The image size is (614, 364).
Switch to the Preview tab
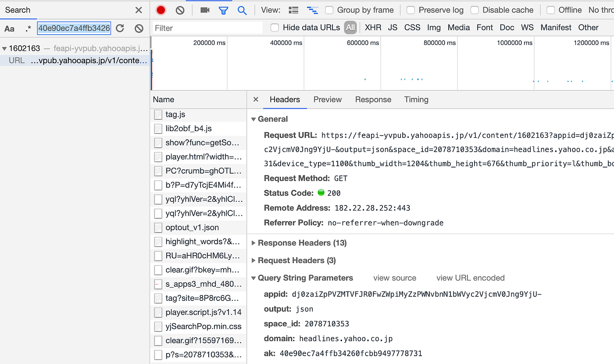pos(327,100)
